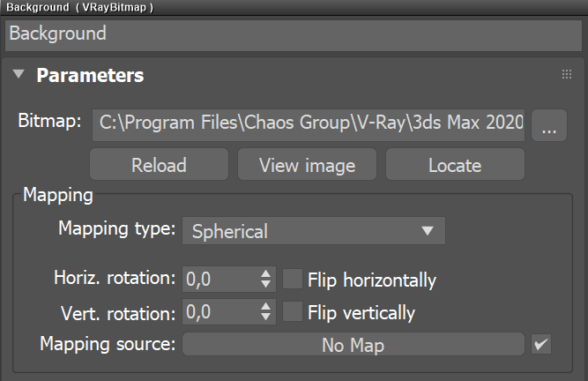Click the Vert. rotation: label
The width and height of the screenshot is (588, 381).
pos(118,313)
